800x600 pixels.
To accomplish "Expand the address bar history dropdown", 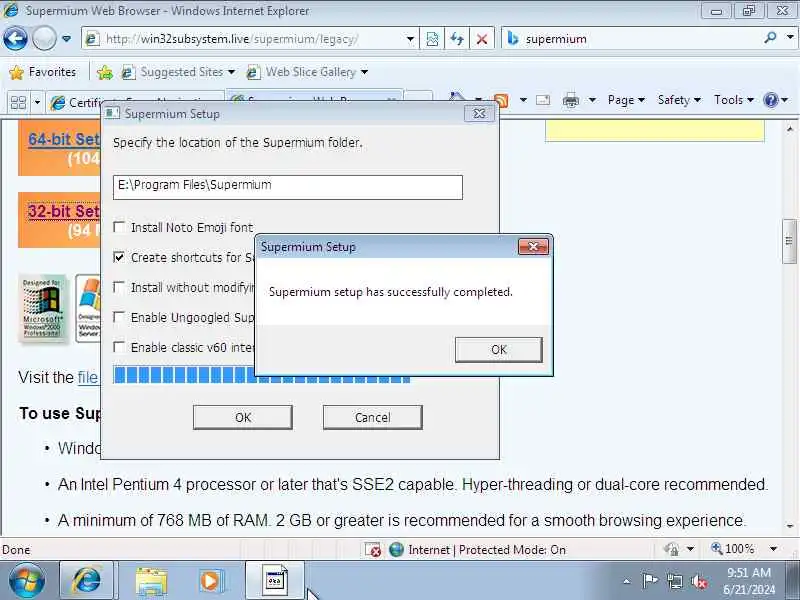I will (410, 39).
